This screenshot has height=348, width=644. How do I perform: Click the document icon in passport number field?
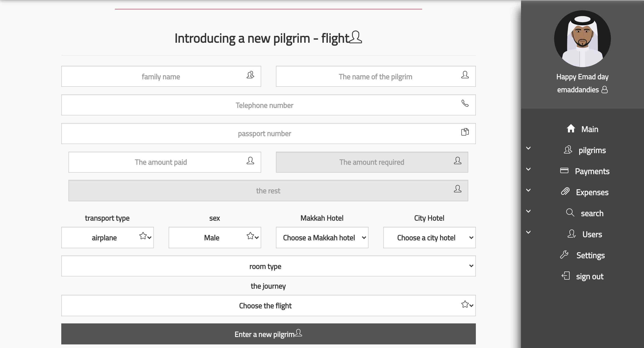[x=465, y=132]
